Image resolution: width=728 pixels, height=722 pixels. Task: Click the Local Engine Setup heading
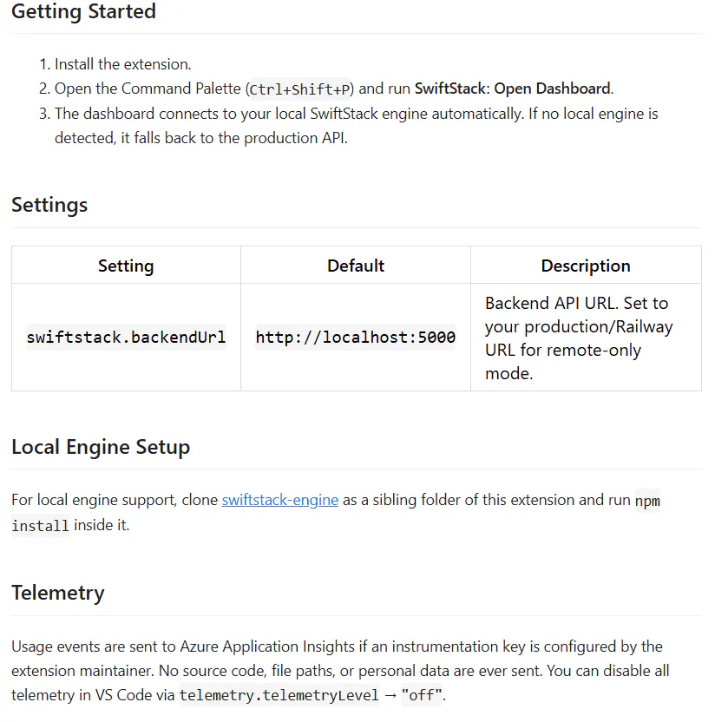(x=101, y=447)
